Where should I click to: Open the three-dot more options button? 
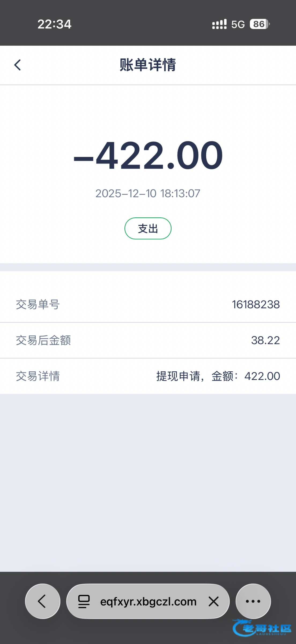point(253,601)
